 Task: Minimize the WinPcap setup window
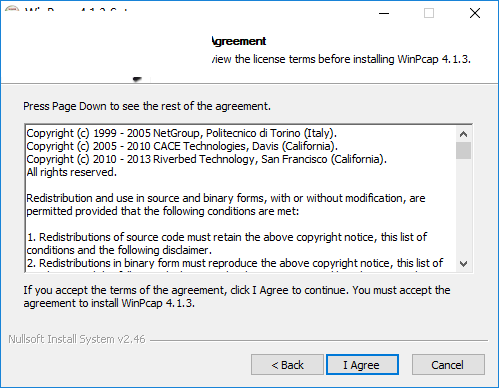pos(384,13)
